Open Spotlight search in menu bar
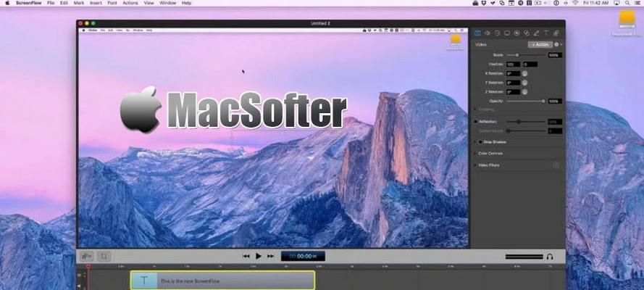This screenshot has width=644, height=290. (627, 3)
